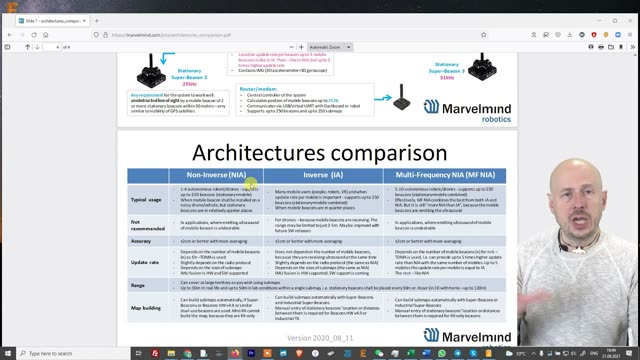Open the Windows notification center
Screen dimensions: 640x360
coord(629,353)
